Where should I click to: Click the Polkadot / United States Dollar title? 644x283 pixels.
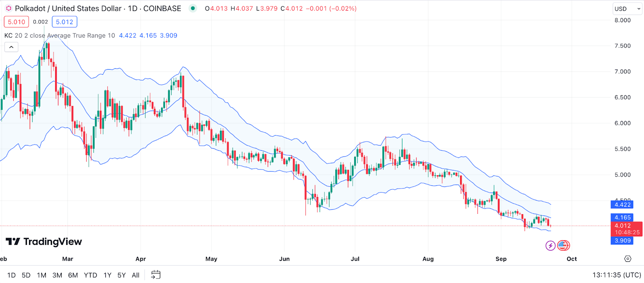click(x=68, y=8)
